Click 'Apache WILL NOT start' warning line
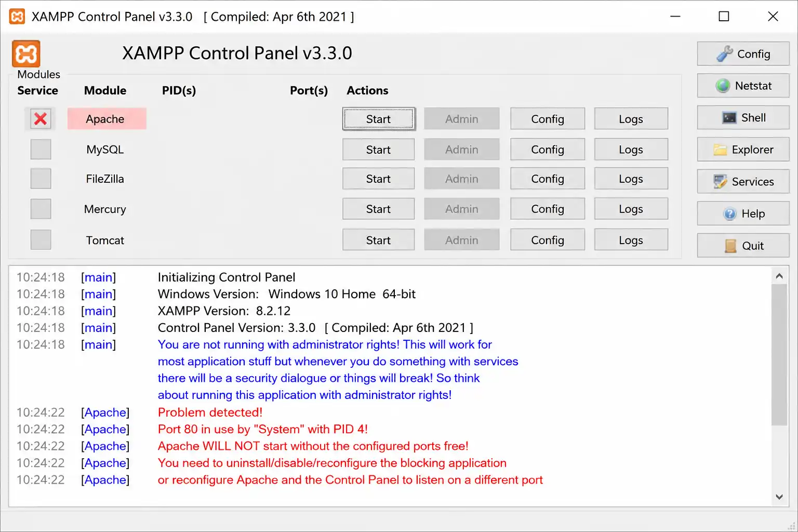Screen dimensions: 798x532 click(x=313, y=446)
